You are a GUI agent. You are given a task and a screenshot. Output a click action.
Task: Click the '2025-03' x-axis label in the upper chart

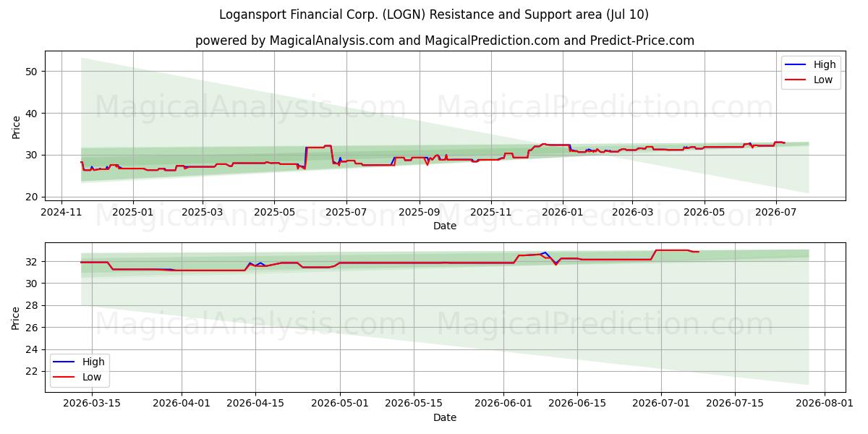203,213
